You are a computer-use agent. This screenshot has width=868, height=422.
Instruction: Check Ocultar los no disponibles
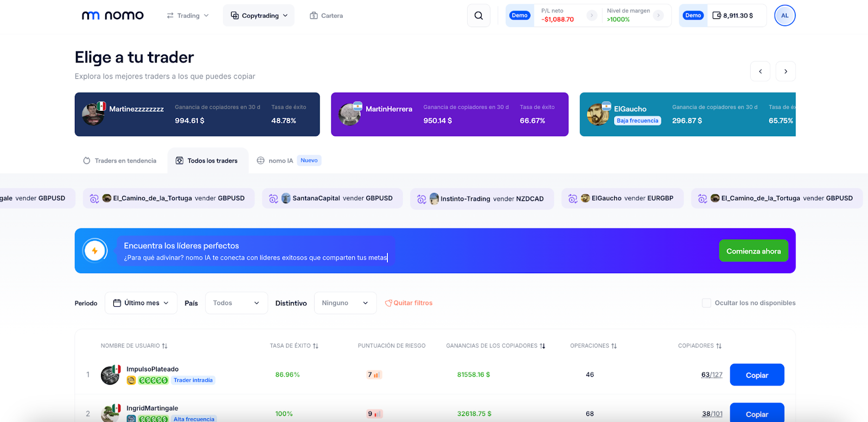(x=706, y=303)
